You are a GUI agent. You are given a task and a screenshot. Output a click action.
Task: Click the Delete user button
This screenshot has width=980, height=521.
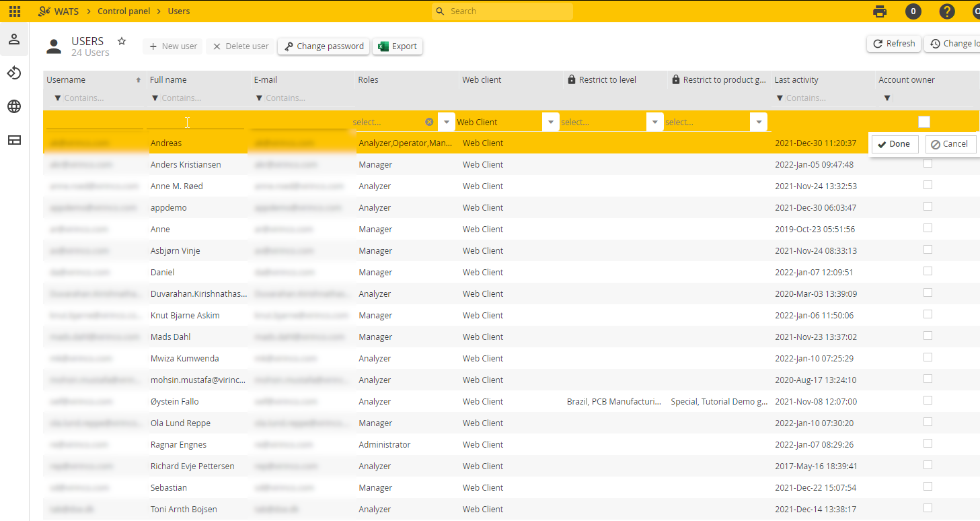point(240,46)
